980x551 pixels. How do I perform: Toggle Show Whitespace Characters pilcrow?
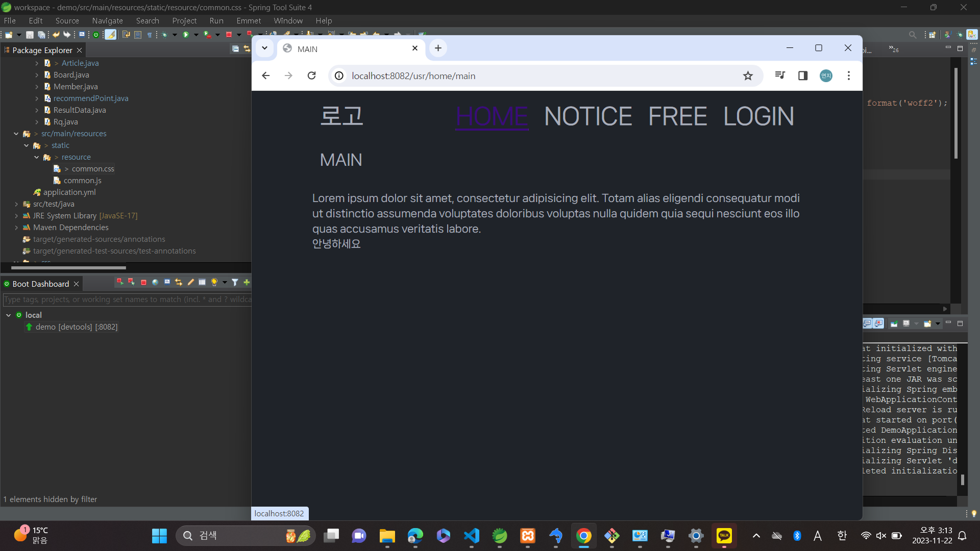tap(149, 35)
